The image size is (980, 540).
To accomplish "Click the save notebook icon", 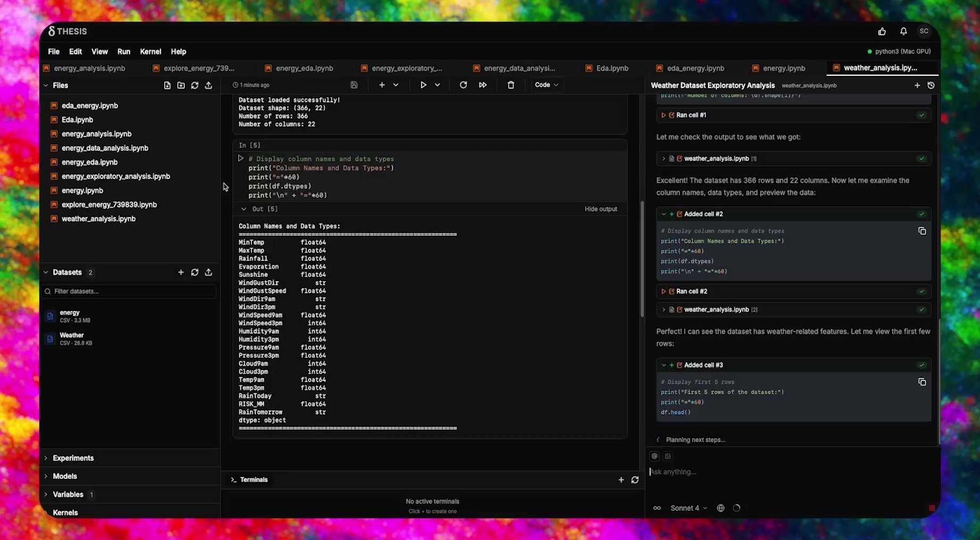I will [x=354, y=85].
